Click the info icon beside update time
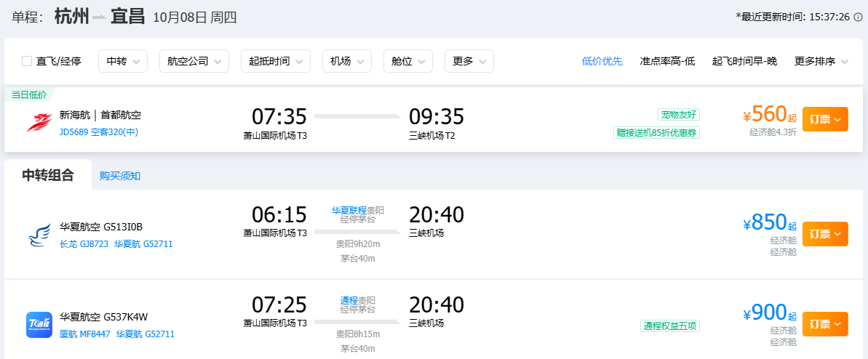Viewport: 868px width, 359px height. click(x=858, y=17)
